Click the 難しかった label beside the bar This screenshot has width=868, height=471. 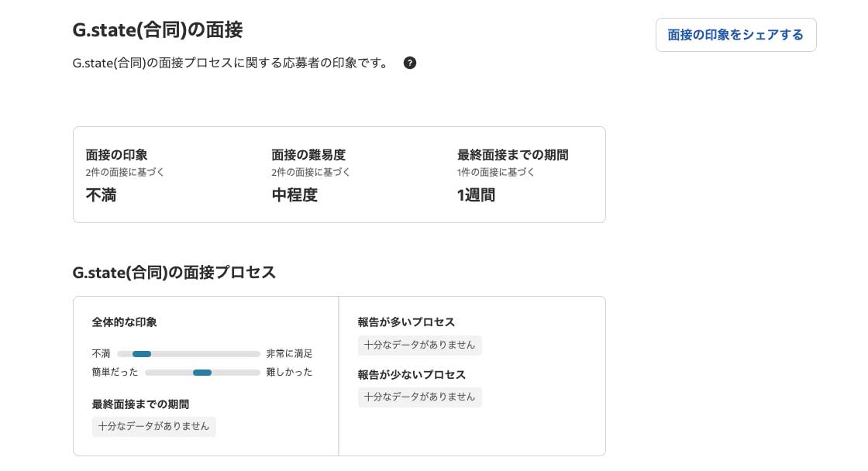click(x=289, y=373)
